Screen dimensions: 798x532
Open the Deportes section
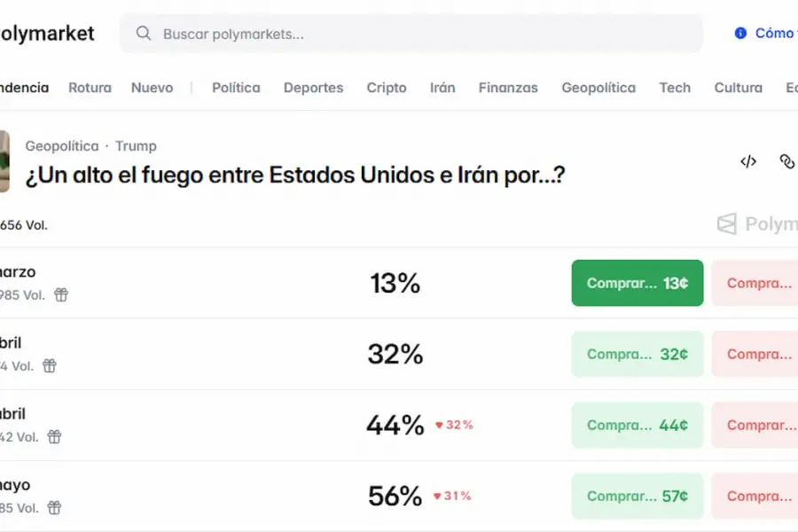[x=313, y=88]
